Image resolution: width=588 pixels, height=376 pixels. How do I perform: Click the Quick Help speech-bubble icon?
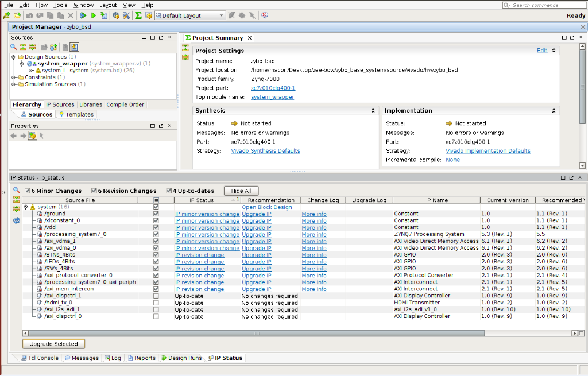265,15
